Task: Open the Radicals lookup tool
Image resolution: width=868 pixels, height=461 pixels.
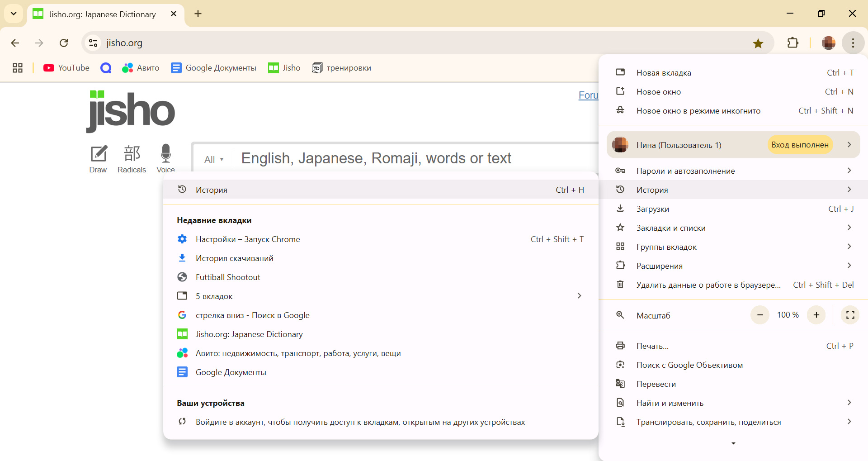Action: 132,158
